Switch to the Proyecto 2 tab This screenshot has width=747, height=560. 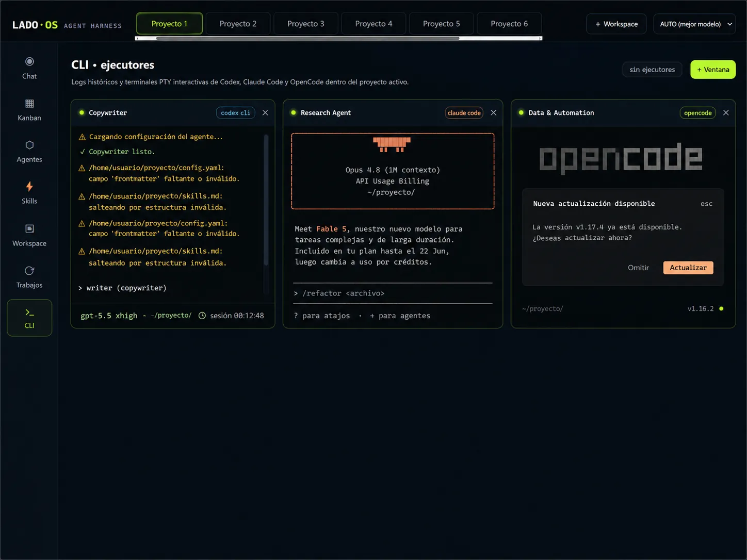click(238, 24)
